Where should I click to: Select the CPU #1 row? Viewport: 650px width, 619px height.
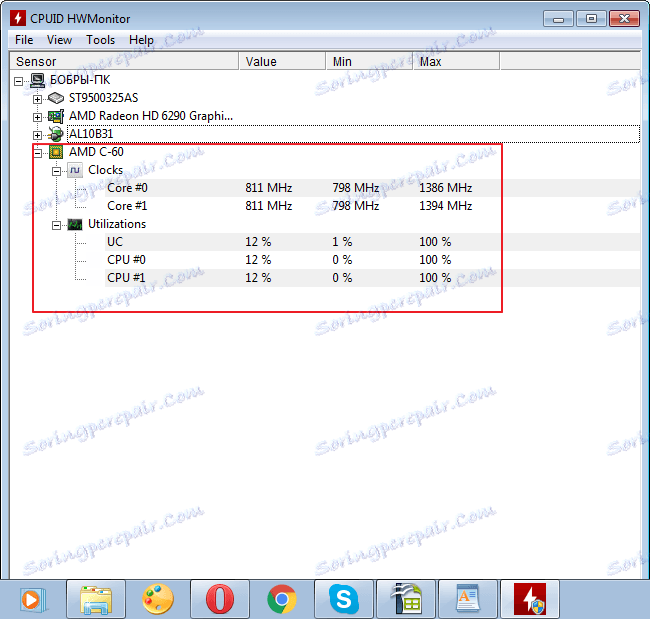pos(373,278)
